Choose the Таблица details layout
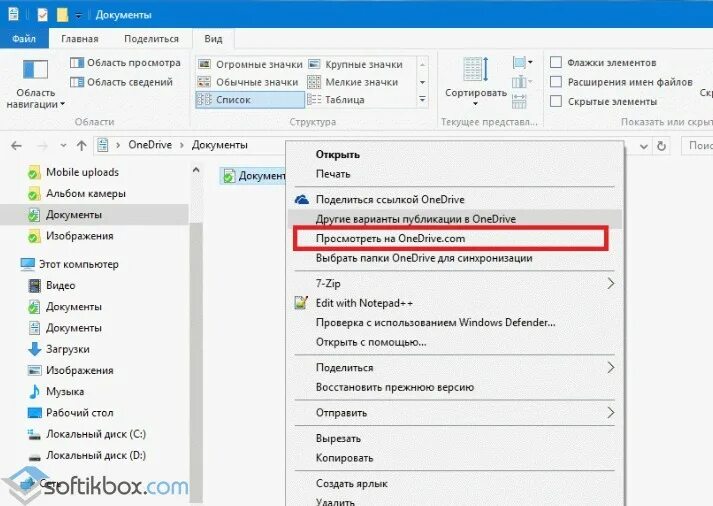The image size is (713, 506). click(336, 100)
